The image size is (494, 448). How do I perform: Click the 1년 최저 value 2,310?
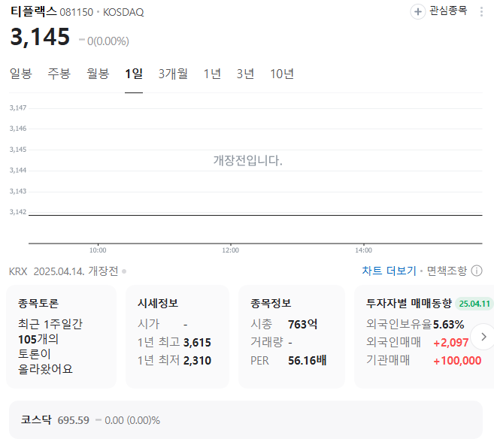tap(197, 360)
